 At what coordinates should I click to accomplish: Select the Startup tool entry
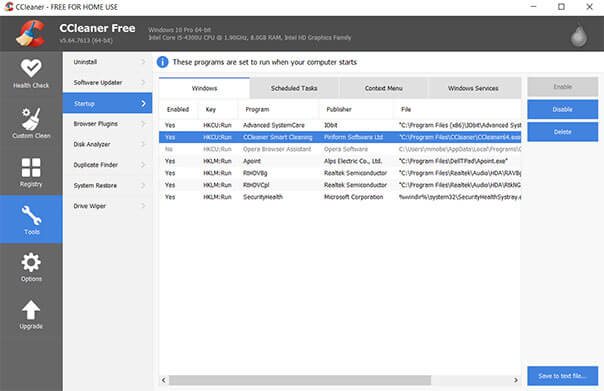[x=107, y=103]
